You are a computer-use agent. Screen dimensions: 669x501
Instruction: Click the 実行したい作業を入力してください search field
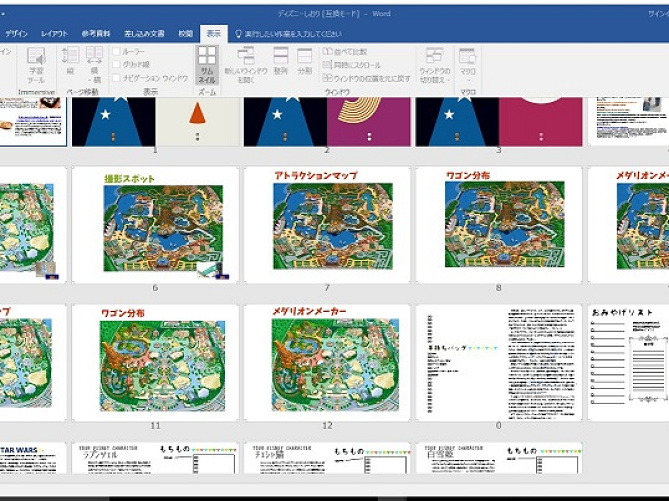(293, 34)
